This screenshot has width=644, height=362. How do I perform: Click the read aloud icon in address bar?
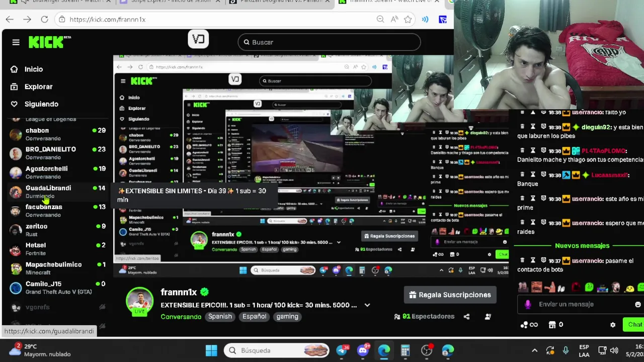click(394, 19)
